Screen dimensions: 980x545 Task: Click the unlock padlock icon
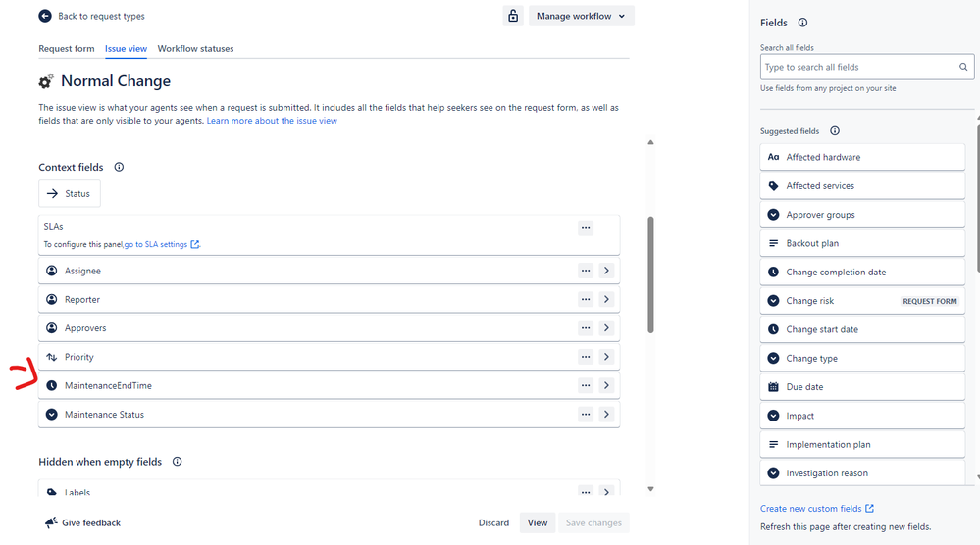[513, 17]
